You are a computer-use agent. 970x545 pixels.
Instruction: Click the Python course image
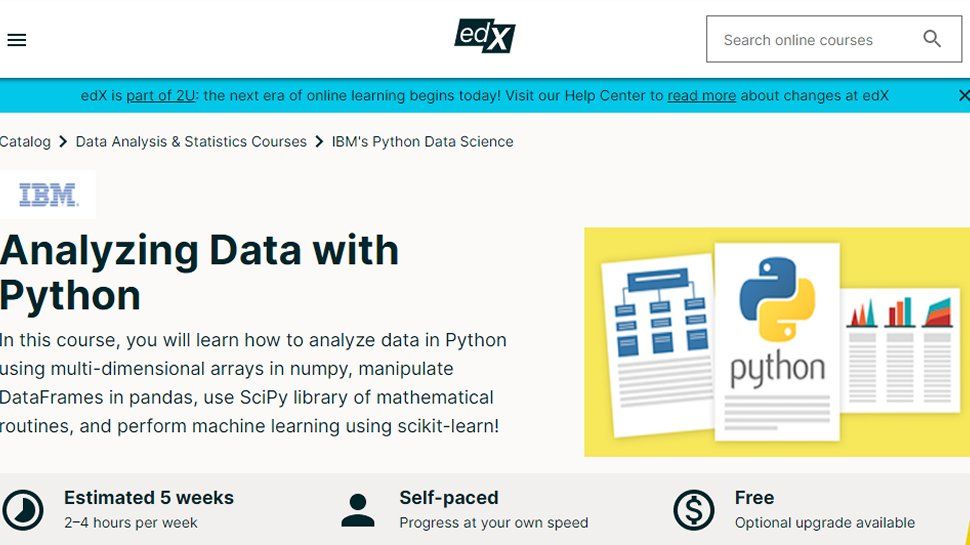(776, 342)
